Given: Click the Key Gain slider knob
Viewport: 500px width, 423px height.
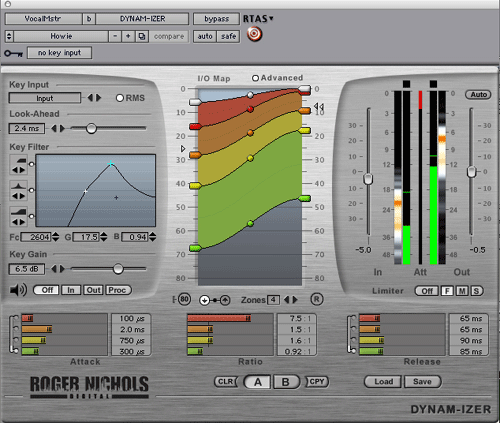Looking at the screenshot, I should point(118,269).
